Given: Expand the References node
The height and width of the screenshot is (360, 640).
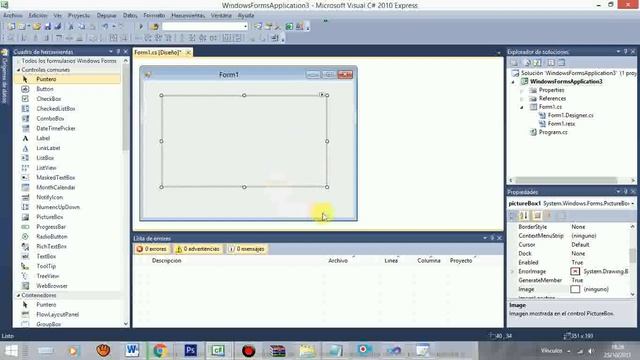Looking at the screenshot, I should click(x=522, y=99).
